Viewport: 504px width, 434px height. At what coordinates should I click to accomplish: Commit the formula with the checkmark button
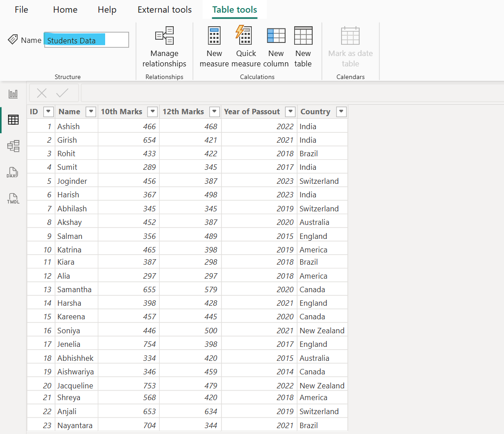coord(63,93)
